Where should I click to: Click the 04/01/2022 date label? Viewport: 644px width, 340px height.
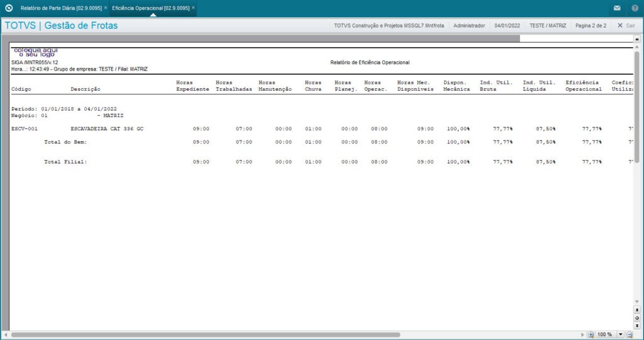tap(508, 25)
